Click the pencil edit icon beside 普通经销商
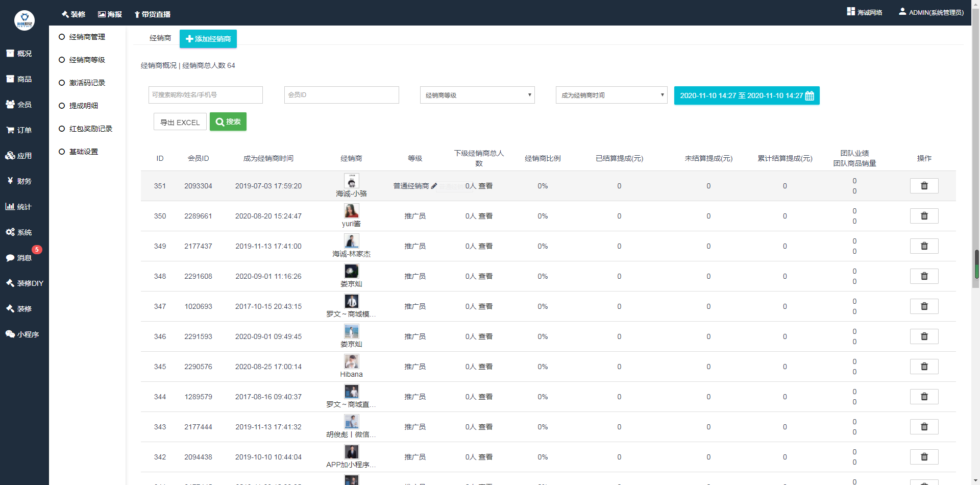 click(x=434, y=186)
